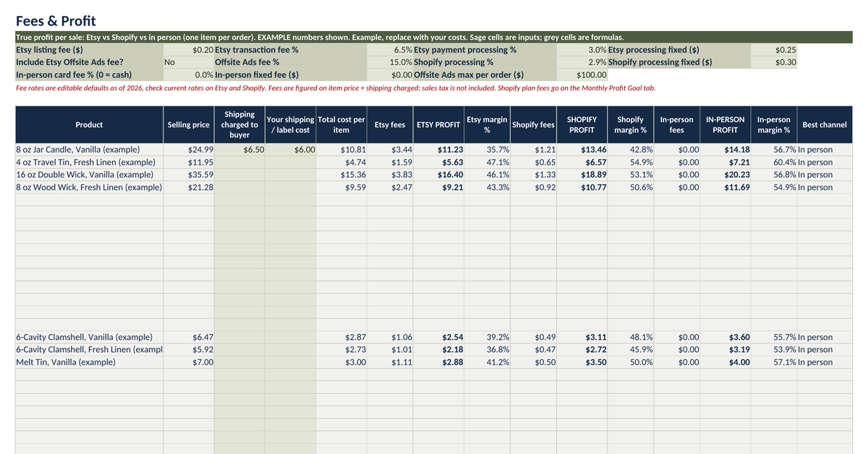Viewport: 868px width, 454px height.
Task: Click 'Shipping charged to buyer' header
Action: (239, 124)
